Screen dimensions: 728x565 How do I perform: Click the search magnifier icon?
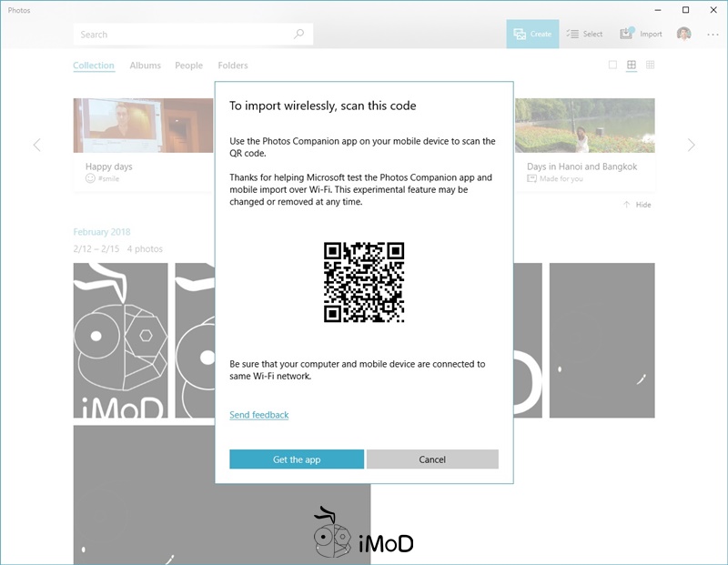coord(298,35)
